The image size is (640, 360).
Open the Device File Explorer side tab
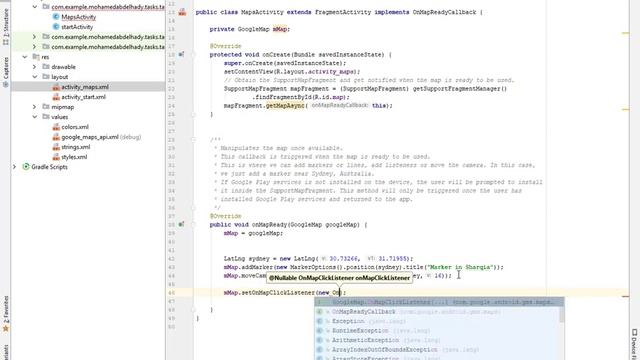pyautogui.click(x=635, y=344)
